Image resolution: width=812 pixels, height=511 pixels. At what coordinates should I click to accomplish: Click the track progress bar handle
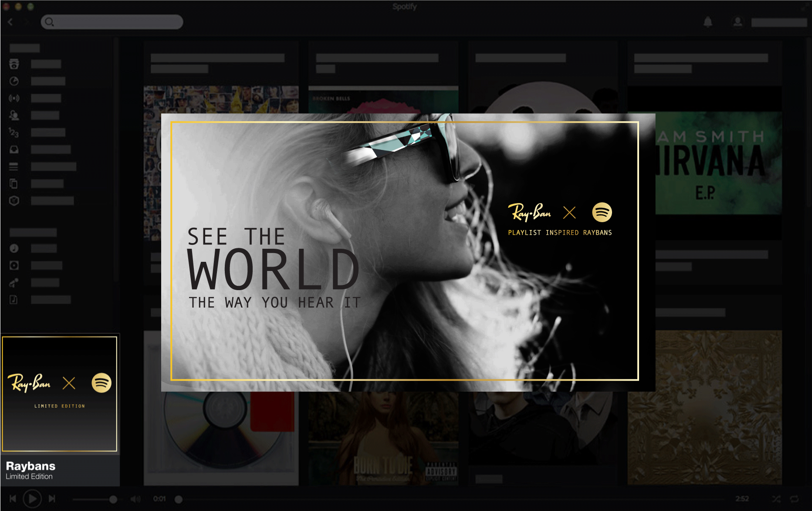coord(179,499)
